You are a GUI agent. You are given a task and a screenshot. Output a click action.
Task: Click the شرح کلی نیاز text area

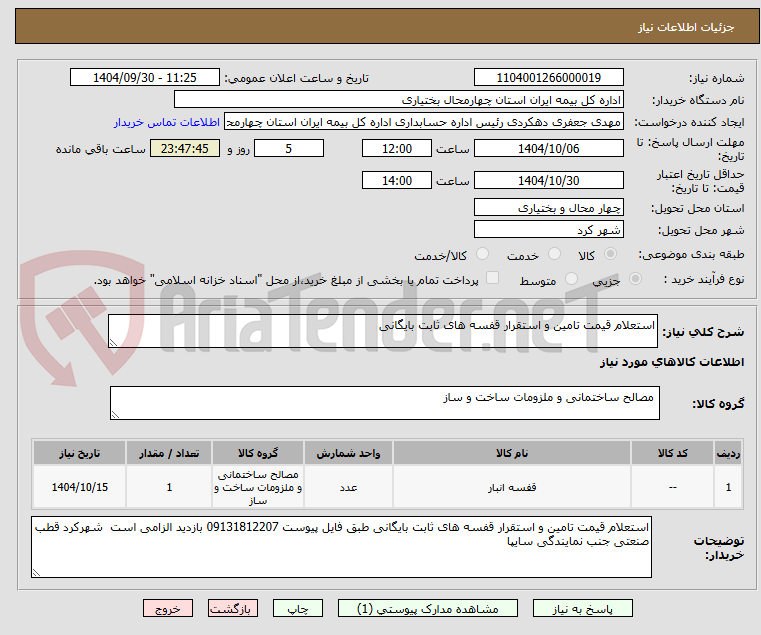[x=383, y=331]
